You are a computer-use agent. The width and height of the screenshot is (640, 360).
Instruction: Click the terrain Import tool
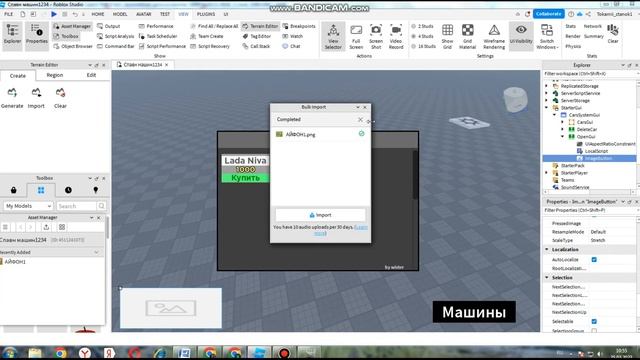click(36, 98)
